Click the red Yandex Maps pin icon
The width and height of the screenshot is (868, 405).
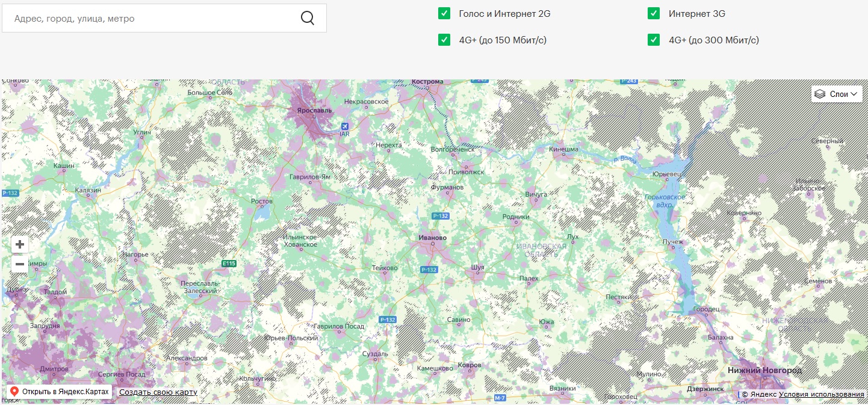pos(13,392)
